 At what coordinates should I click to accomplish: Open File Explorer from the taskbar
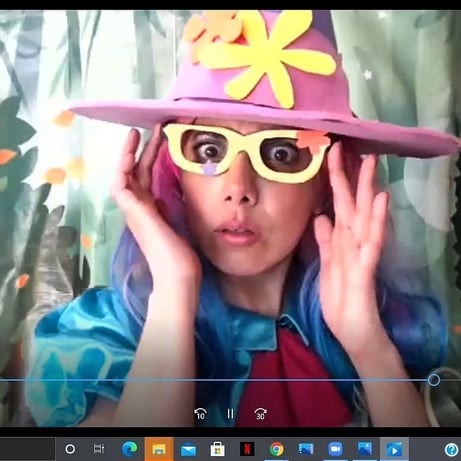pos(159,449)
